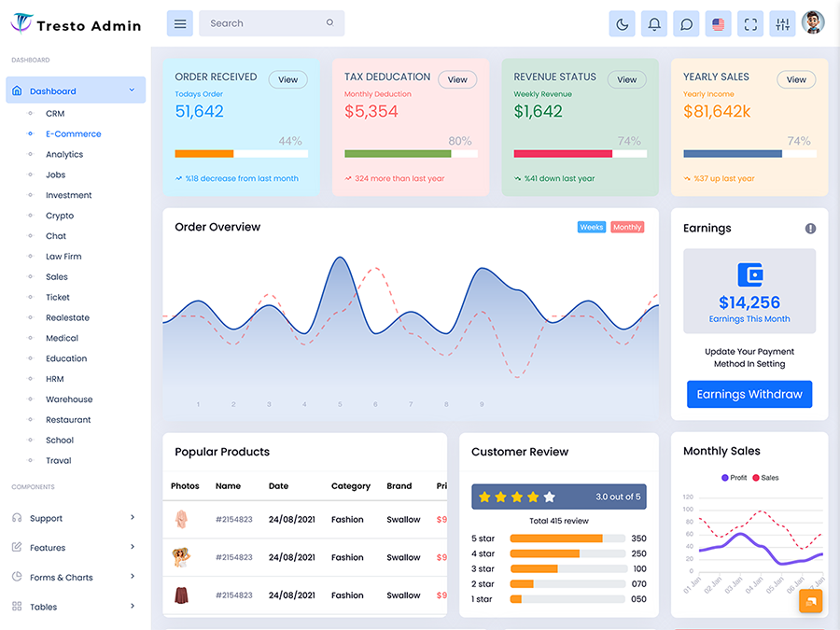View Order Received details
Screen dimensions: 840x630
[x=287, y=79]
